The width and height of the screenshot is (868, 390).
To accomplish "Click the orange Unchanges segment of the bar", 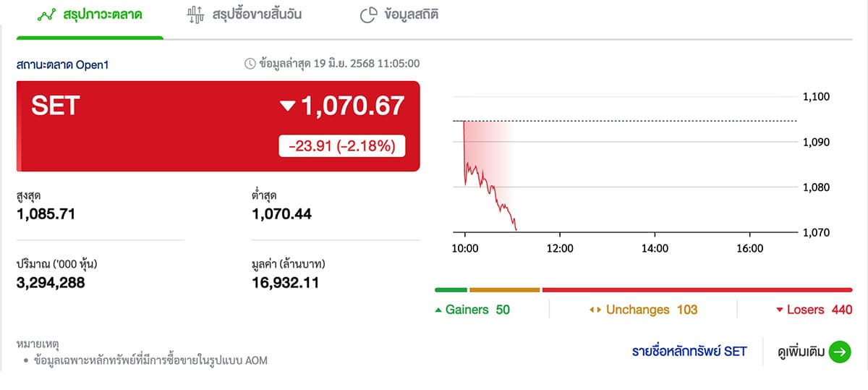I will (x=505, y=290).
